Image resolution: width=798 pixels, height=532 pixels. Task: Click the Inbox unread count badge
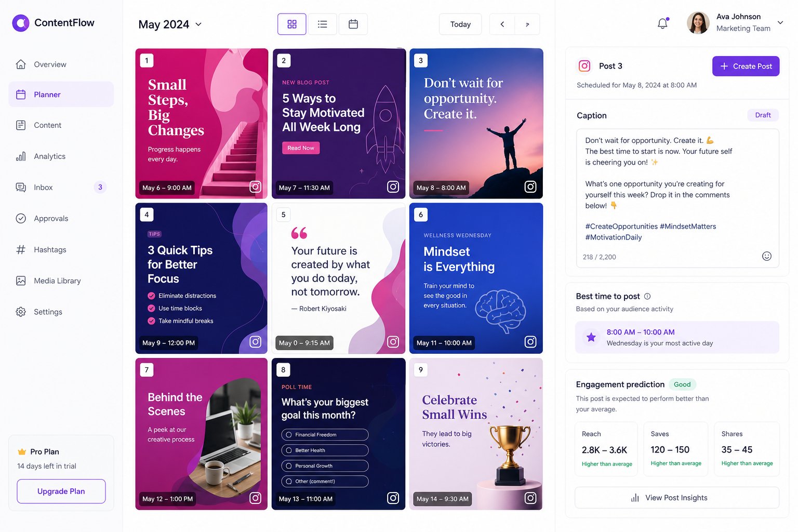coord(100,187)
